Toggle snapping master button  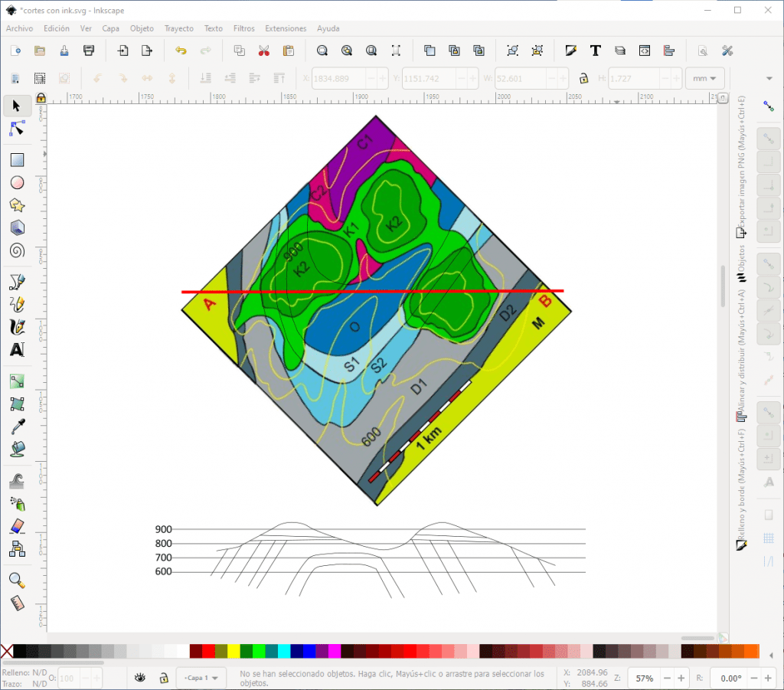coord(769,106)
